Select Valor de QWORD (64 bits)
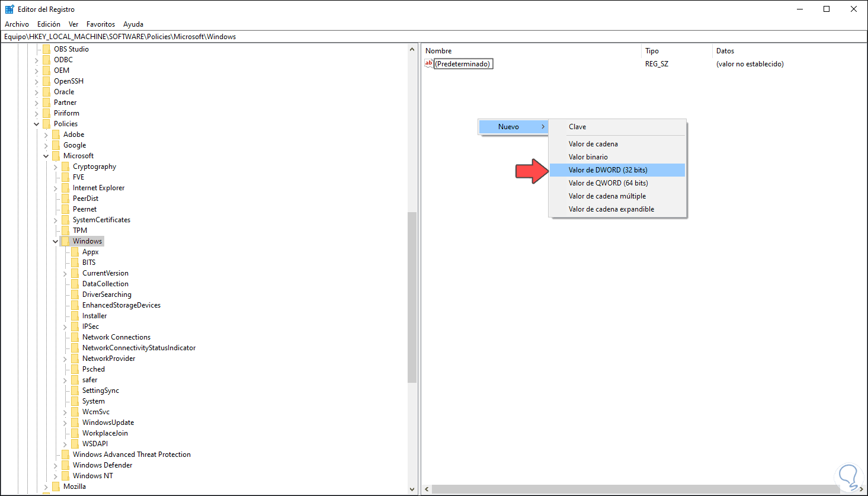 click(617, 183)
